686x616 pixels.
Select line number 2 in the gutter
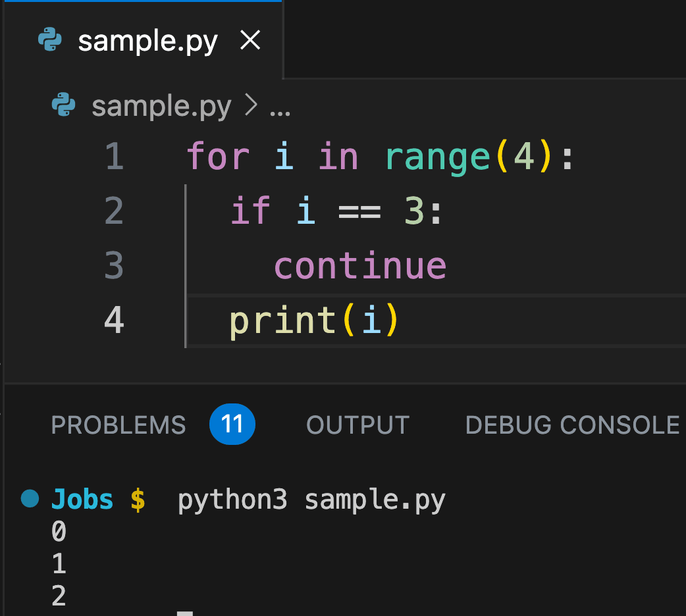114,211
